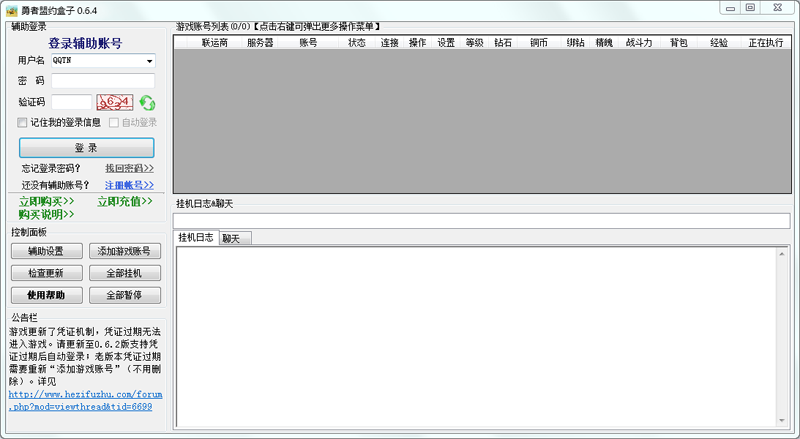Image resolution: width=800 pixels, height=439 pixels.
Task: Click the 检查更新 button
Action: [46, 273]
